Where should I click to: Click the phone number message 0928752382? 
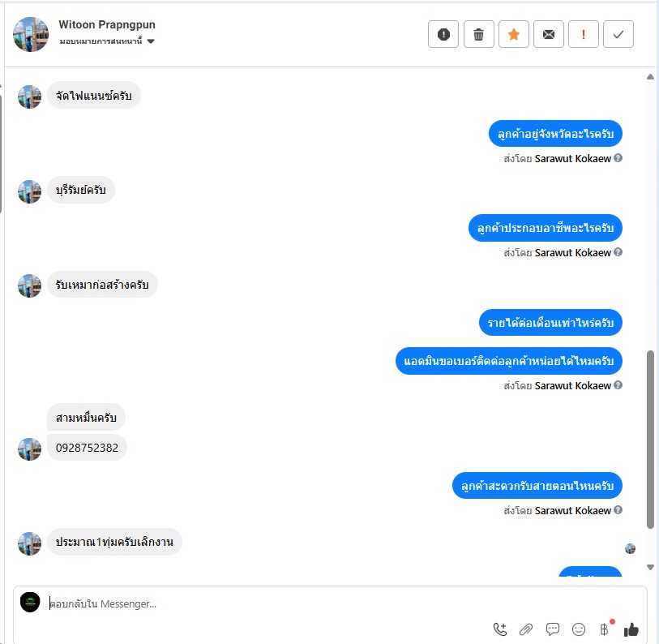click(x=87, y=448)
